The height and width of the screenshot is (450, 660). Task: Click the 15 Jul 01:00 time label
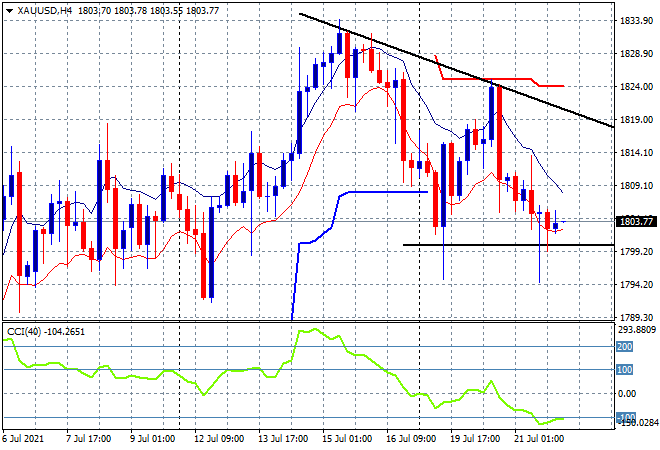tap(347, 439)
